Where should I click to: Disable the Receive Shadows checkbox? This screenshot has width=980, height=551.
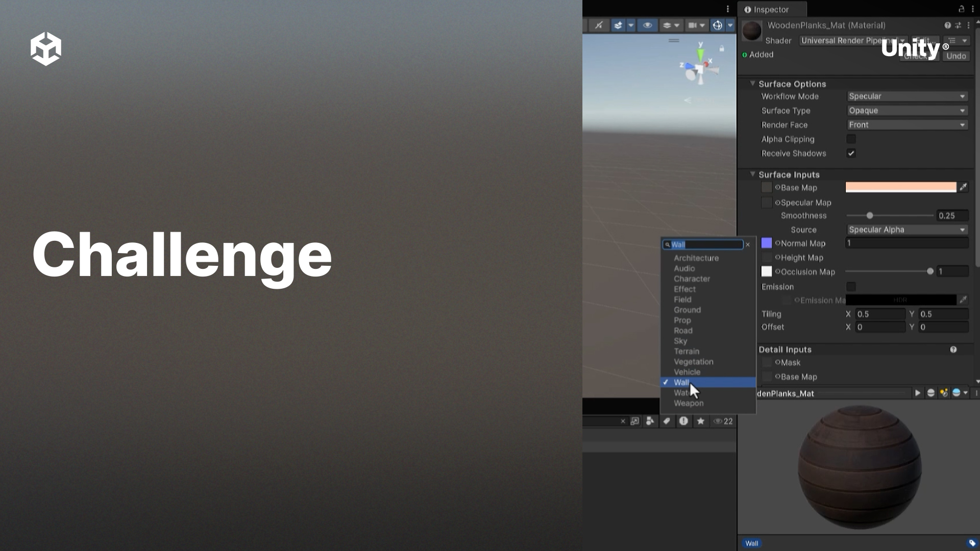(x=851, y=153)
